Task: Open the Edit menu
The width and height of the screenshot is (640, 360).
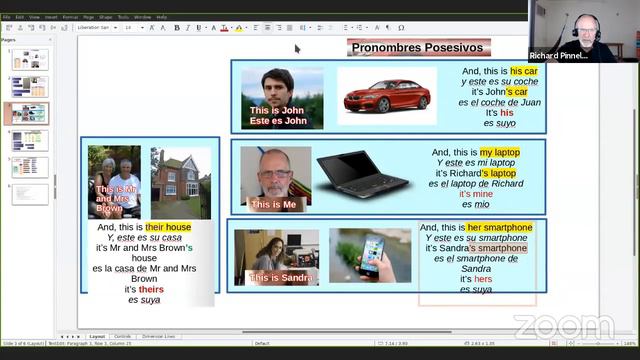Action: point(20,17)
